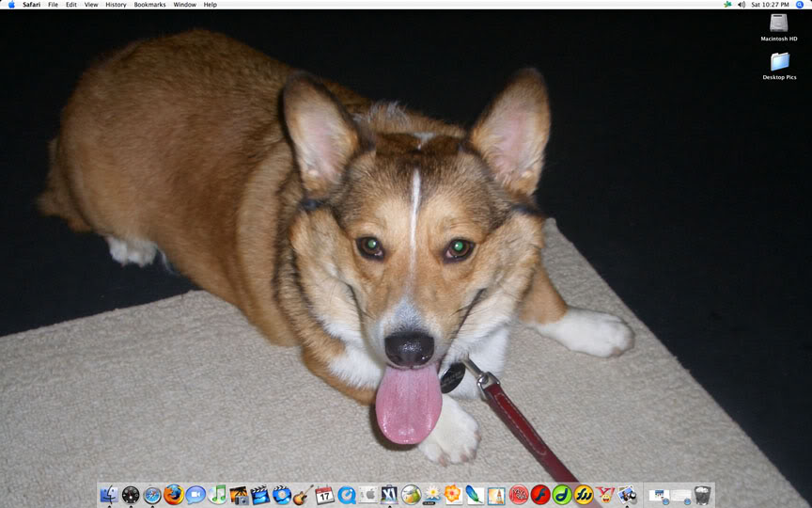Open the Window menu

184,4
